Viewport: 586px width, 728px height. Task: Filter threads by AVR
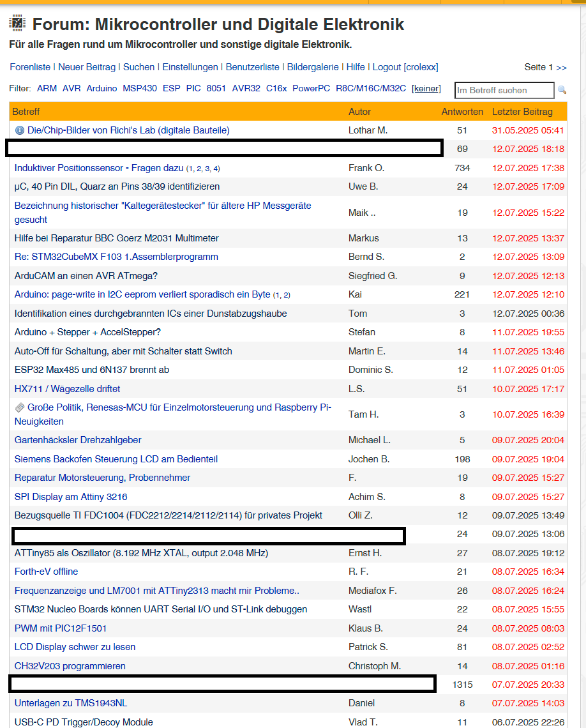click(71, 88)
